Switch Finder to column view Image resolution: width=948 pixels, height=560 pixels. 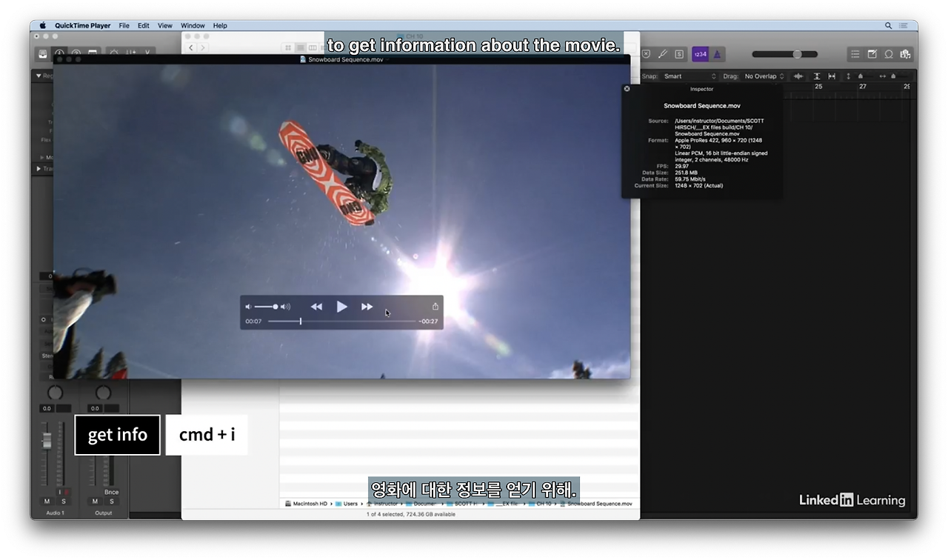coord(313,47)
